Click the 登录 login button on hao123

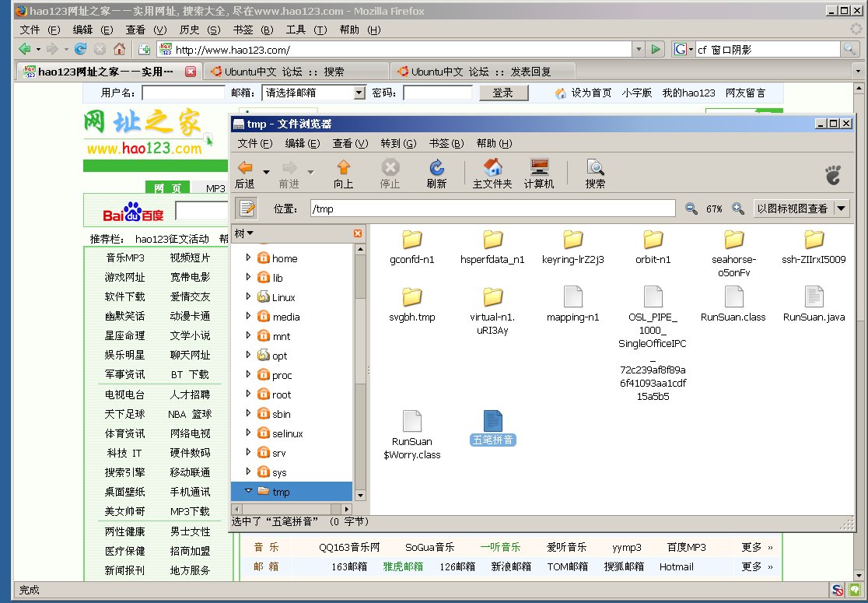(503, 93)
